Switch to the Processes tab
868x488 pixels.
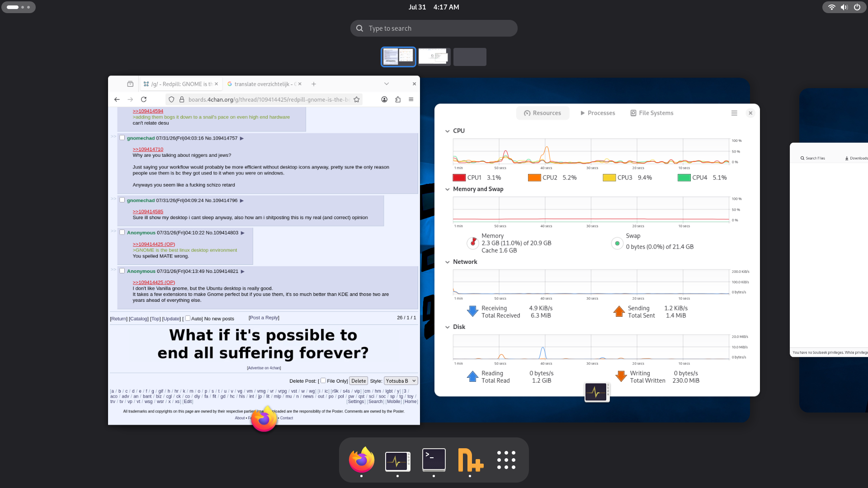click(x=598, y=113)
